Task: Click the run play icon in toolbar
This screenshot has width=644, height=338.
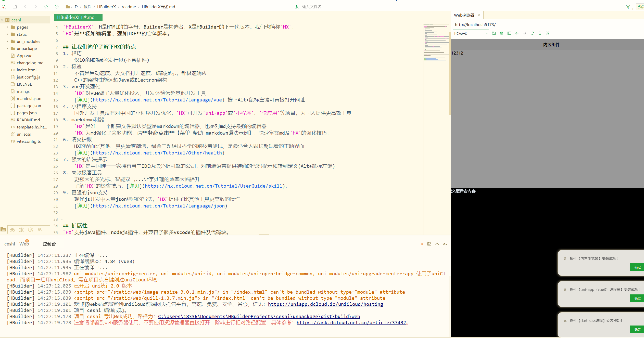Action: (x=57, y=7)
